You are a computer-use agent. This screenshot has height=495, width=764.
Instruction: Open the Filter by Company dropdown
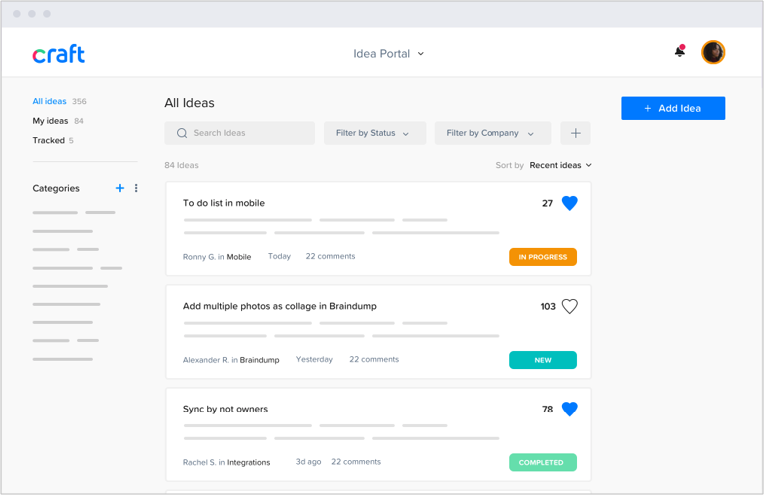[491, 133]
